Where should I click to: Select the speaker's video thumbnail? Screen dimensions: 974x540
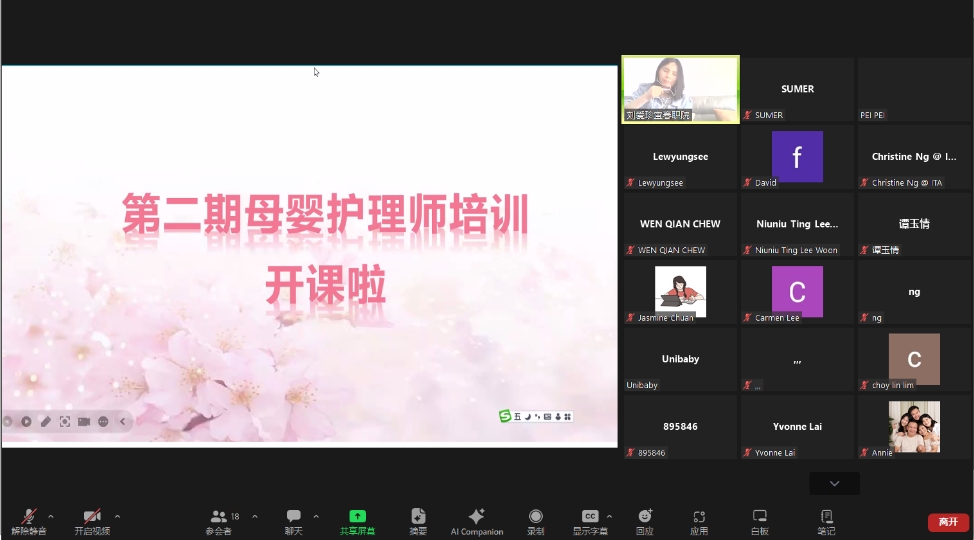[x=680, y=89]
